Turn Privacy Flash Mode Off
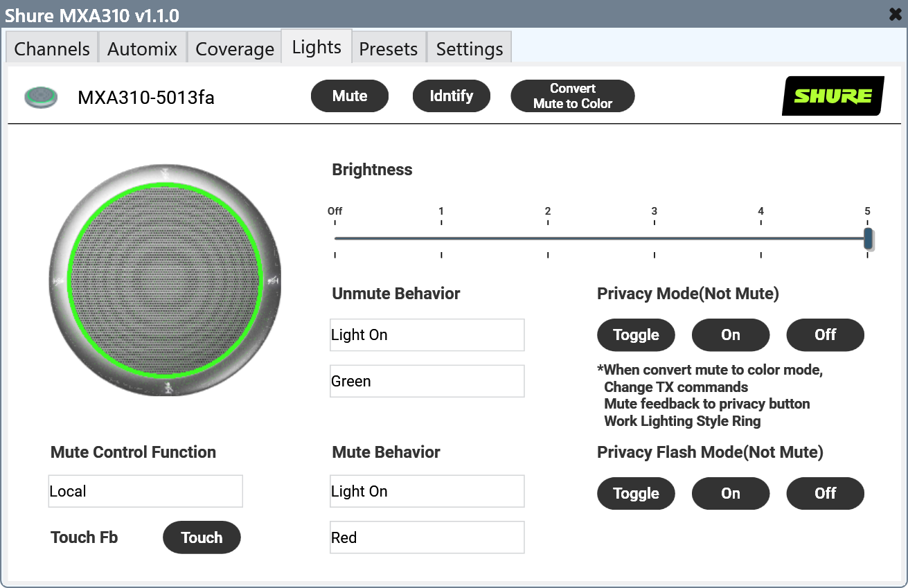The image size is (908, 588). (826, 494)
